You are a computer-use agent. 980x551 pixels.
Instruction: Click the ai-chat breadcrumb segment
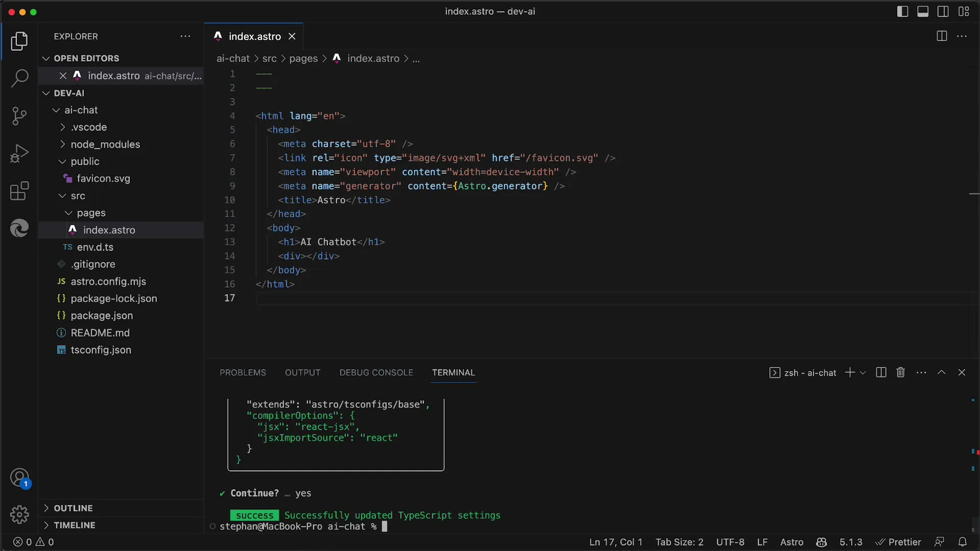pyautogui.click(x=233, y=59)
